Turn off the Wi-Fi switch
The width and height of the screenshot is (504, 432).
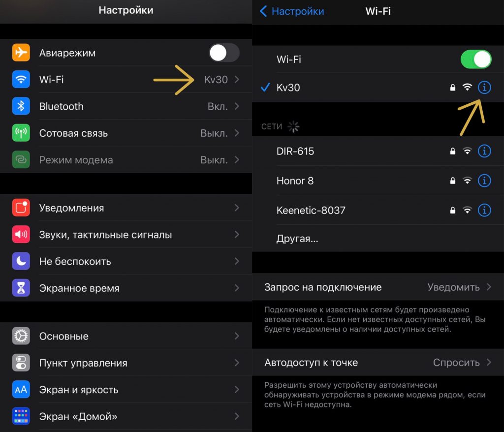476,59
